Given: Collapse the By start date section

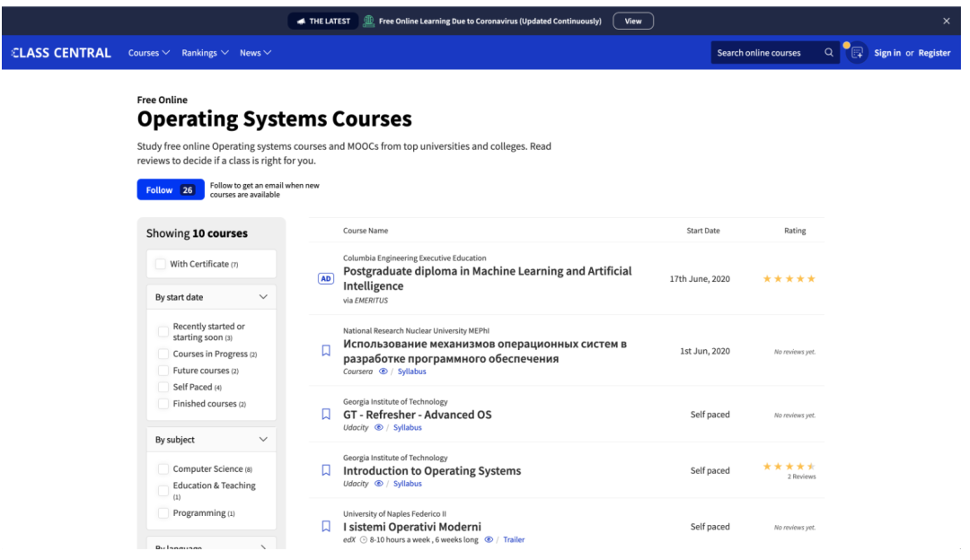Looking at the screenshot, I should point(212,297).
